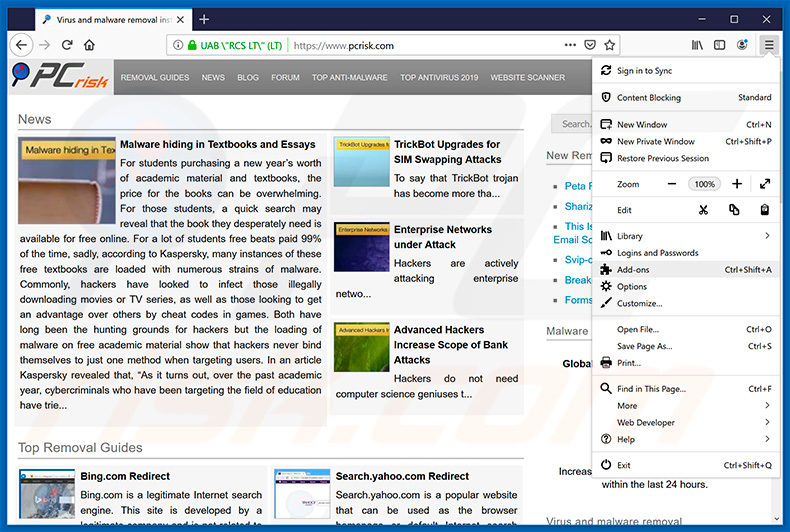790x532 pixels.
Task: Click the Reload page icon
Action: click(x=67, y=45)
